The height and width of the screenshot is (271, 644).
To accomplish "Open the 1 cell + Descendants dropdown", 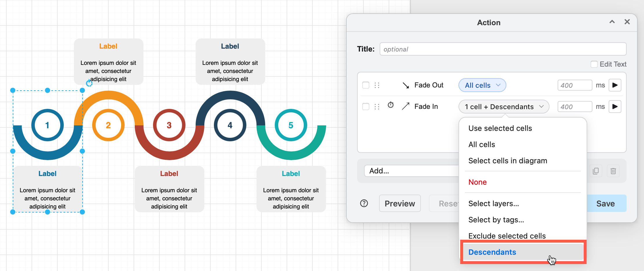I will tap(504, 107).
